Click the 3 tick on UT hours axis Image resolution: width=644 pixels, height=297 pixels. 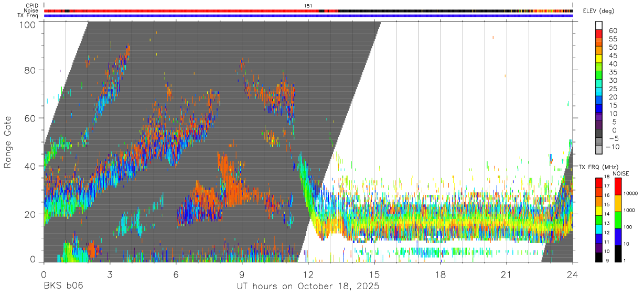110,274
